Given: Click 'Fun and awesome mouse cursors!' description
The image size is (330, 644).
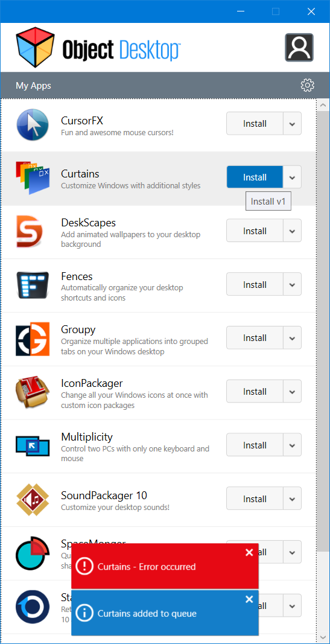Looking at the screenshot, I should [x=118, y=133].
